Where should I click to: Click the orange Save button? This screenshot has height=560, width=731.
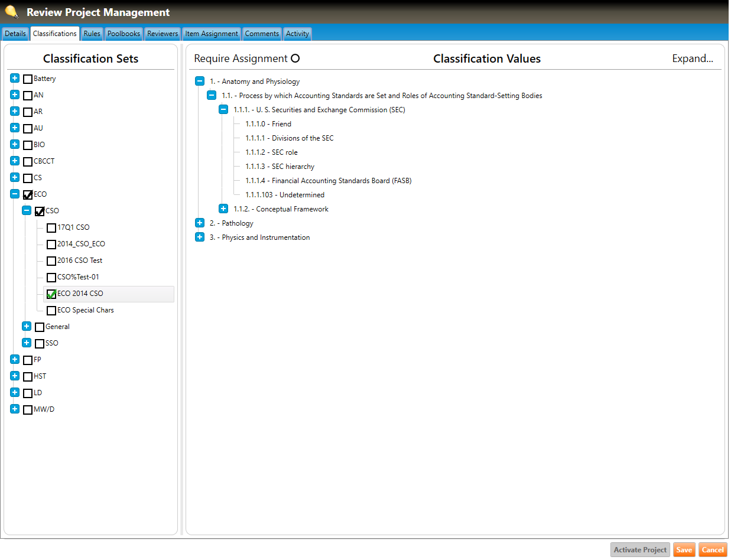(684, 550)
